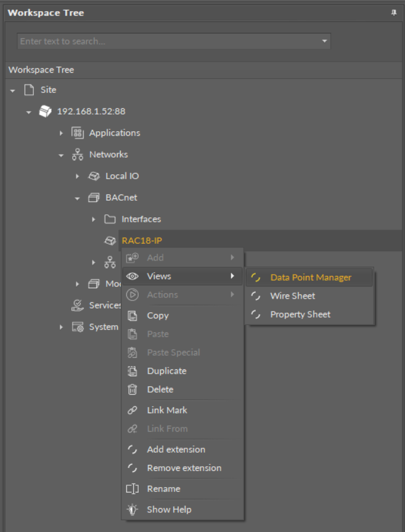Viewport: 405px width, 532px height.
Task: Choose Remove extension from context menu
Action: (184, 468)
